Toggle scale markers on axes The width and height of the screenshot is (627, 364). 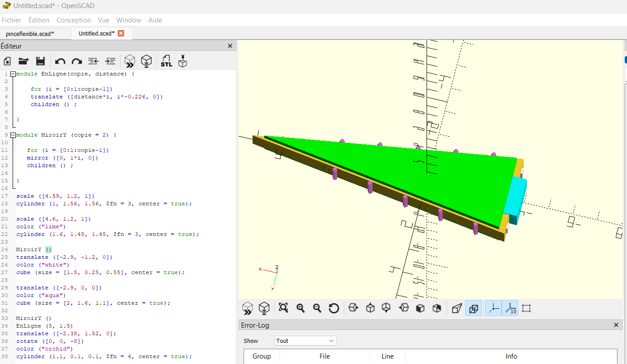pos(510,308)
